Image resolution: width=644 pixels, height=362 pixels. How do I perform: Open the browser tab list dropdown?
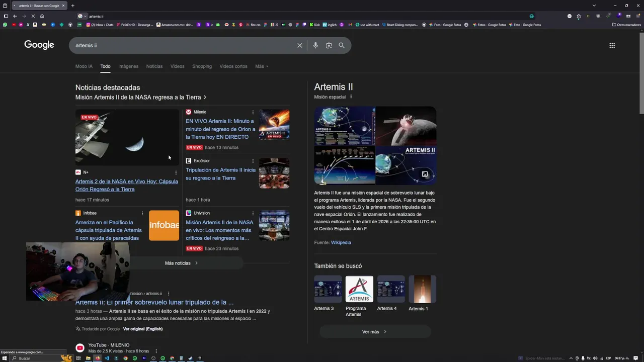[594, 6]
